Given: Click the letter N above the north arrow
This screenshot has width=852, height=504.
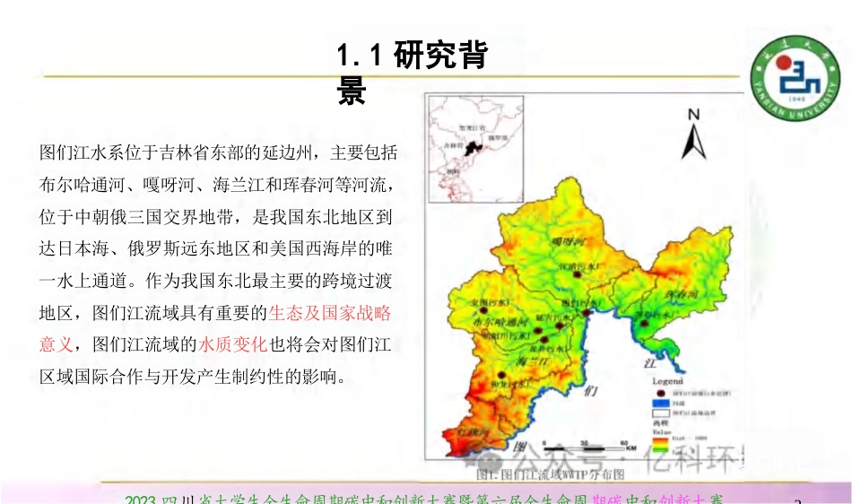Looking at the screenshot, I should (x=693, y=115).
